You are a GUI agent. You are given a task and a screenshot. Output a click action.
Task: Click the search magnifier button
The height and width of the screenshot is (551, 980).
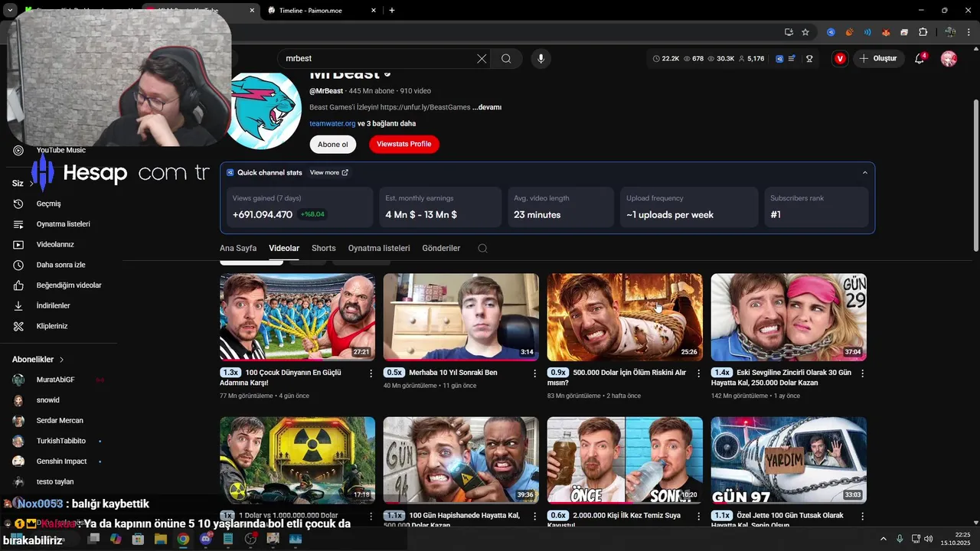(x=506, y=58)
